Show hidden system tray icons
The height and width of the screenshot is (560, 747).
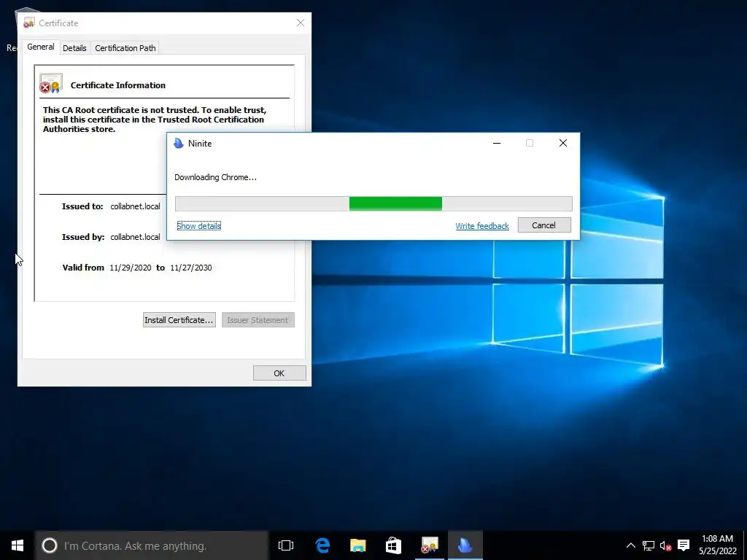click(x=631, y=545)
